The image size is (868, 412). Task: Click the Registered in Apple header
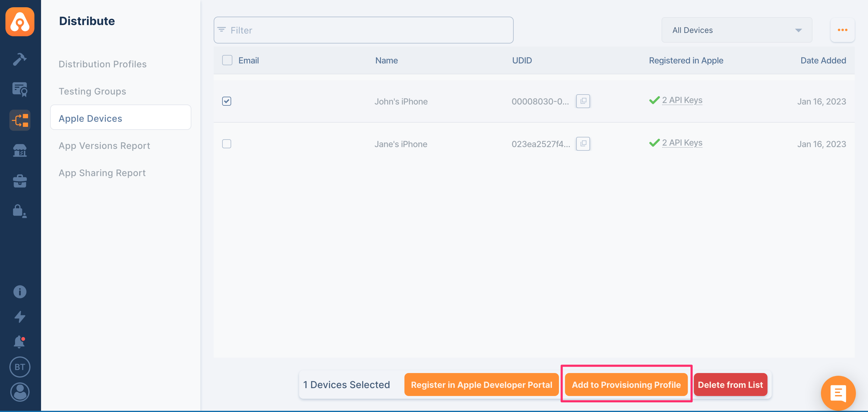click(x=686, y=60)
